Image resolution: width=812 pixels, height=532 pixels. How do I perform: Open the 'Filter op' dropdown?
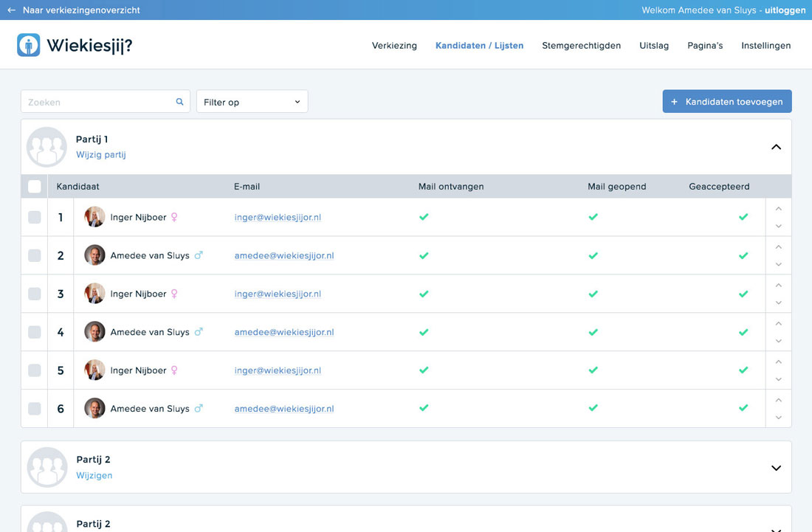[252, 102]
